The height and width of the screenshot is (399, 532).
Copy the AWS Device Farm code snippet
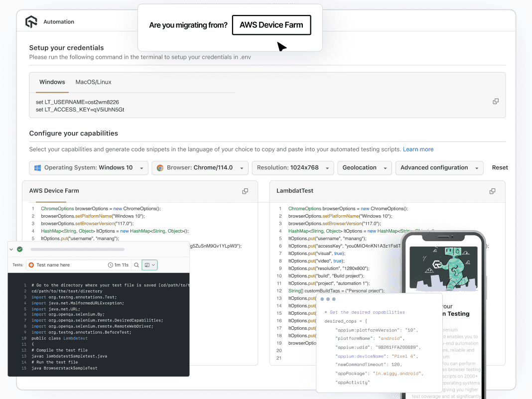pos(245,191)
